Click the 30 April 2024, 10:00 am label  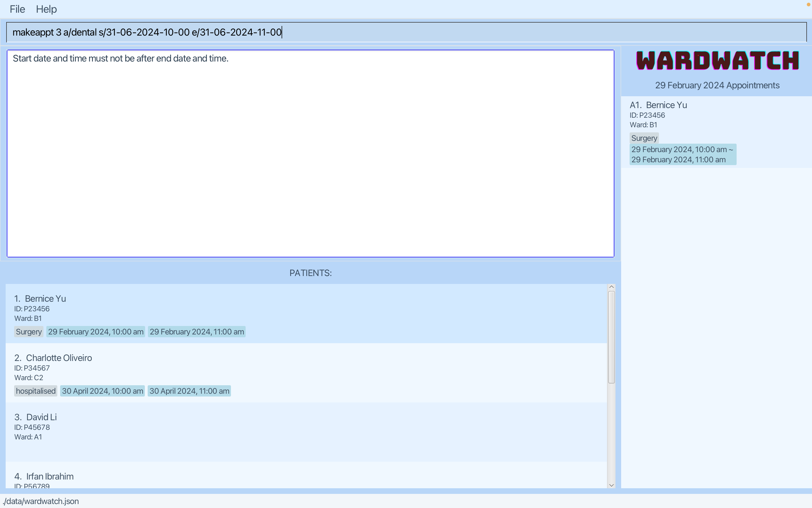point(102,391)
